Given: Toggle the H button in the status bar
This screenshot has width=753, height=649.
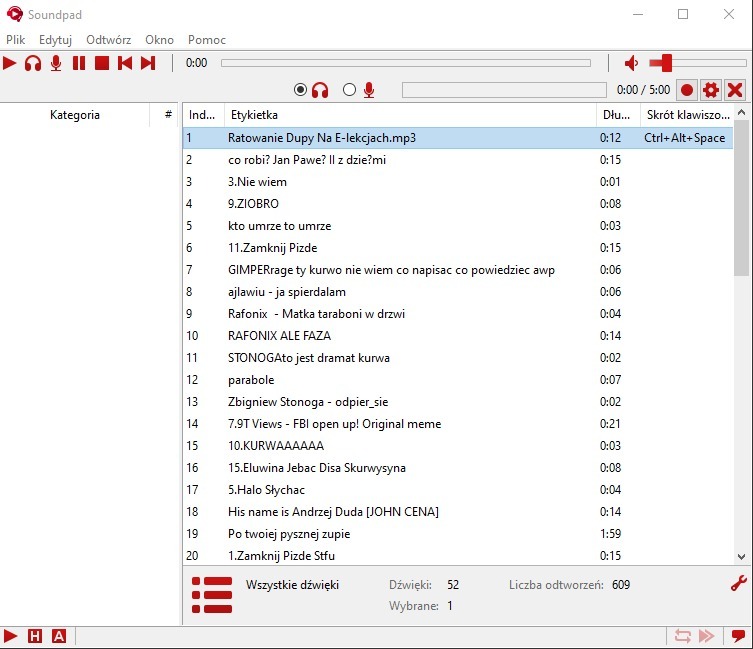Looking at the screenshot, I should [36, 636].
